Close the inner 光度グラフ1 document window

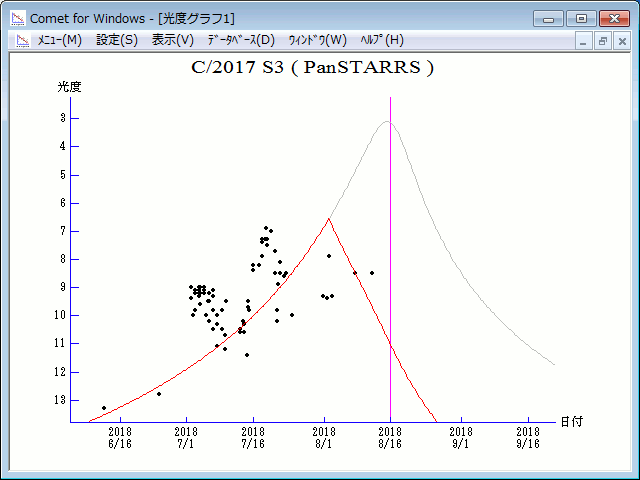621,41
